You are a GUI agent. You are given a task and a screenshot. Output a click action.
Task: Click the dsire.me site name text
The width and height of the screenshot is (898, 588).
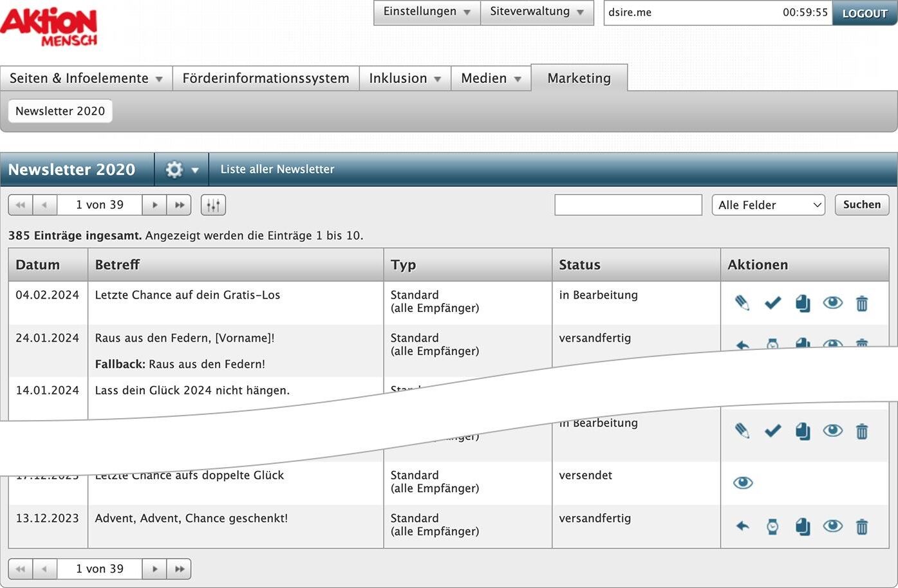tap(630, 12)
